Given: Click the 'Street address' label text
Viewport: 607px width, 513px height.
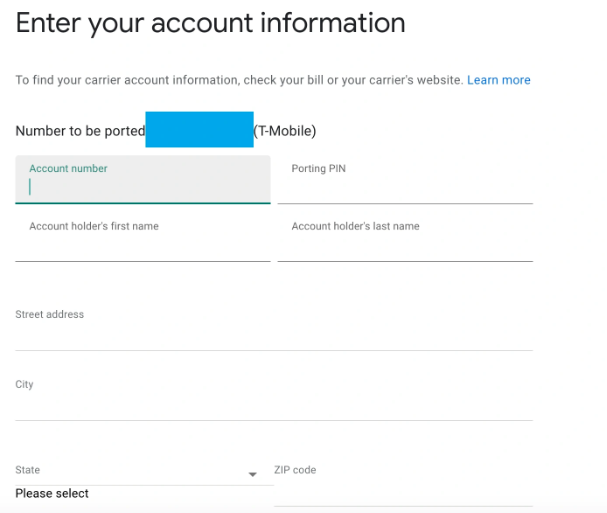Looking at the screenshot, I should [x=49, y=315].
